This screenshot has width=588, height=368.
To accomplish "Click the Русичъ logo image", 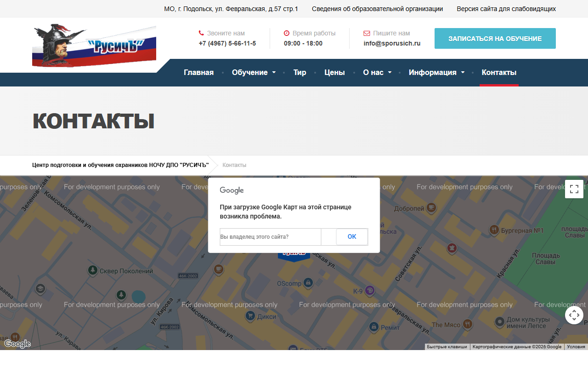I will pos(94,46).
